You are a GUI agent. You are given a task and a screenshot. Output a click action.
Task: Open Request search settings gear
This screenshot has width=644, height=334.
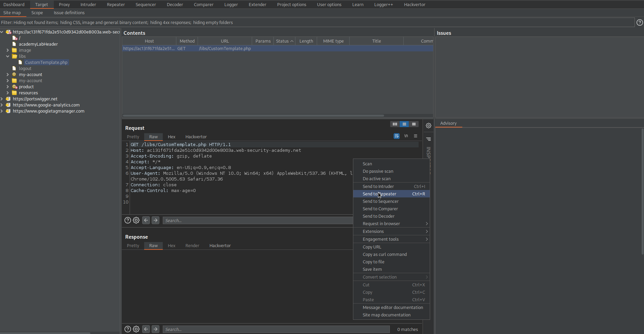136,220
